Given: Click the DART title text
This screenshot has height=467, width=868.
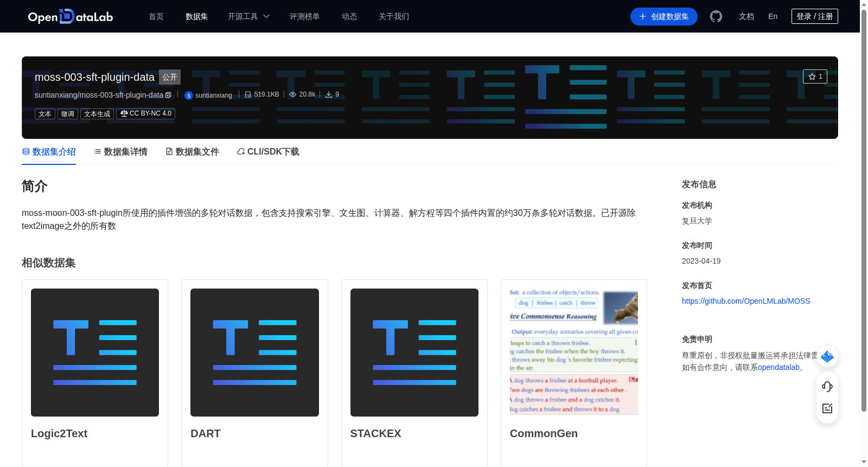Looking at the screenshot, I should (206, 433).
